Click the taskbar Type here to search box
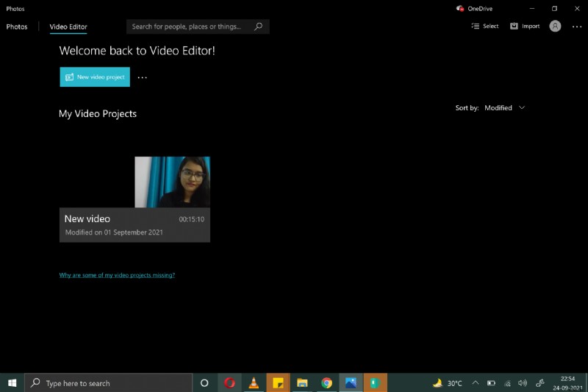This screenshot has height=392, width=588. [x=108, y=383]
